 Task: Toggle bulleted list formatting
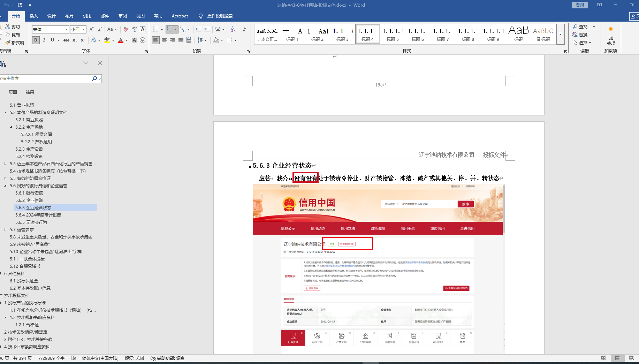[156, 30]
